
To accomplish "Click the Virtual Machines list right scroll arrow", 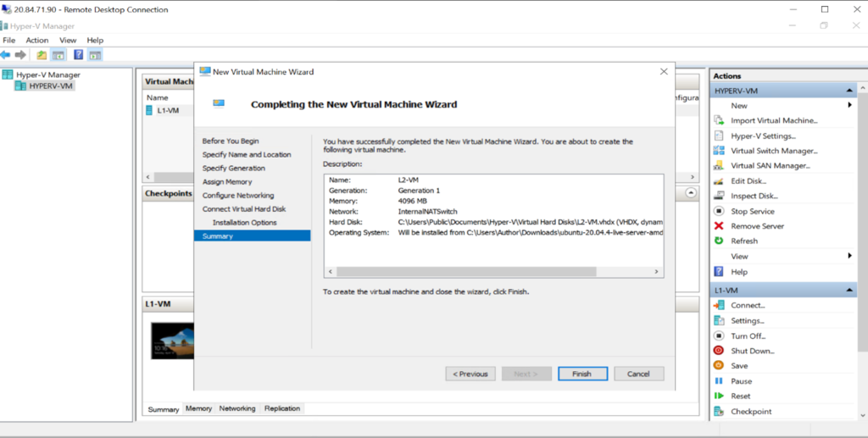I will coord(692,177).
